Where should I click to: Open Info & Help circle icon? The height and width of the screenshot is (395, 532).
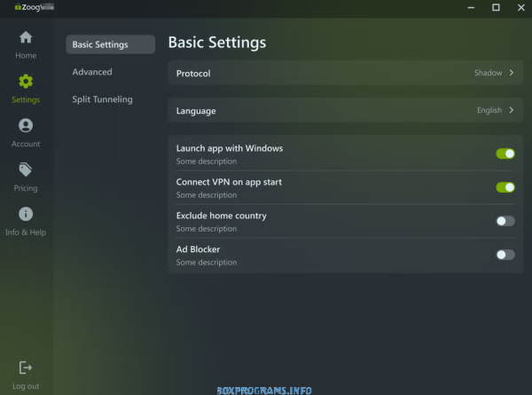point(26,214)
